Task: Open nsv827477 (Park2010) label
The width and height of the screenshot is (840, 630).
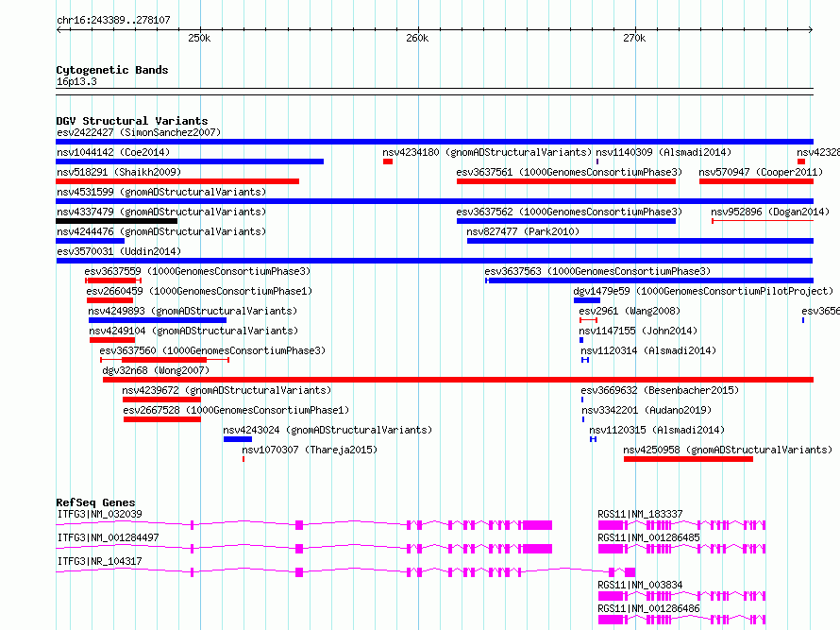Action: 523,231
